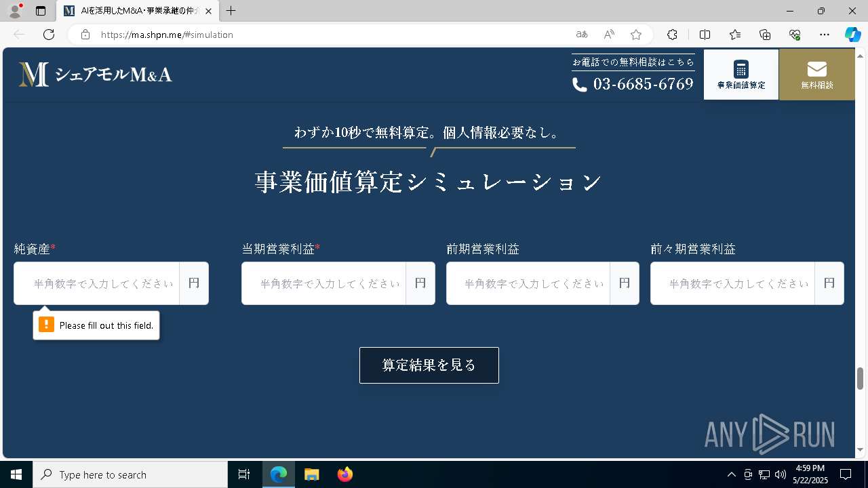Click the address bar URL

tap(167, 35)
